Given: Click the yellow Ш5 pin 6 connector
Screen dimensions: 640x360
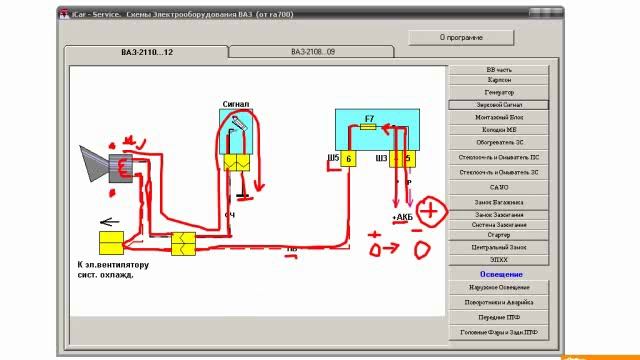Looking at the screenshot, I should pyautogui.click(x=349, y=158).
